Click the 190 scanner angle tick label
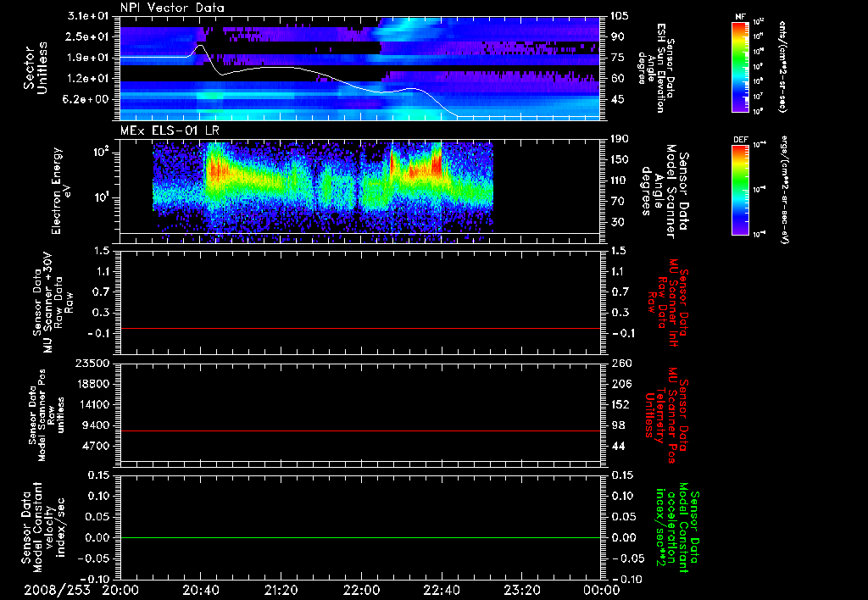The height and width of the screenshot is (600, 868). [620, 139]
